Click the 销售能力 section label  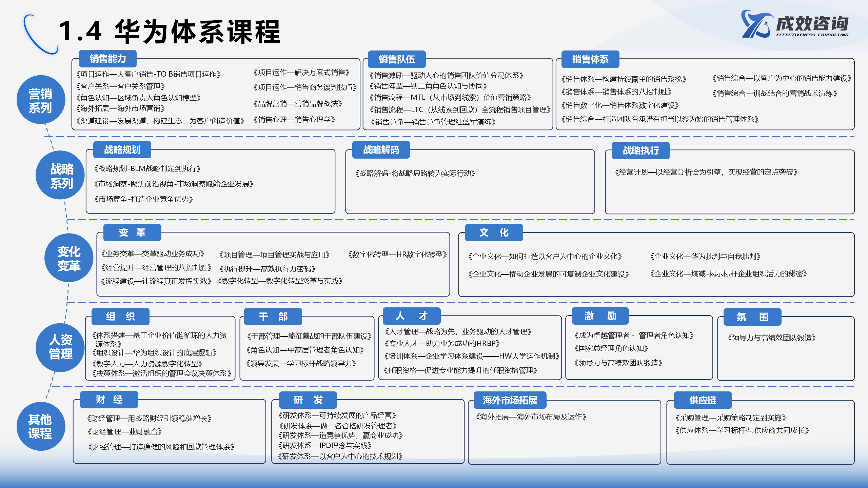click(108, 59)
